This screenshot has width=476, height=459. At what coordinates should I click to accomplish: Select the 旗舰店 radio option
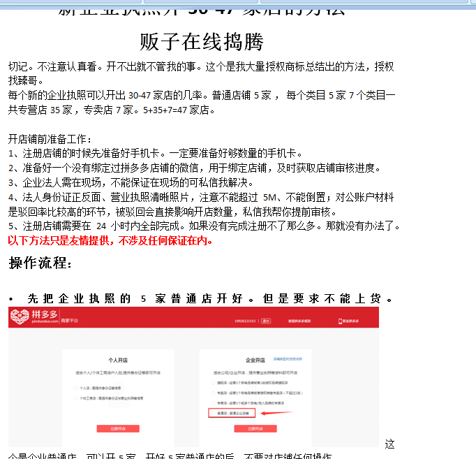point(213,383)
